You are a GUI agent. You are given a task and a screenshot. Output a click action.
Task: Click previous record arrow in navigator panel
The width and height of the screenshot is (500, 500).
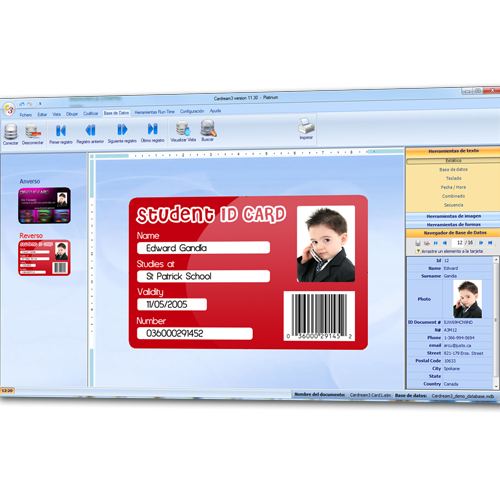pos(444,243)
